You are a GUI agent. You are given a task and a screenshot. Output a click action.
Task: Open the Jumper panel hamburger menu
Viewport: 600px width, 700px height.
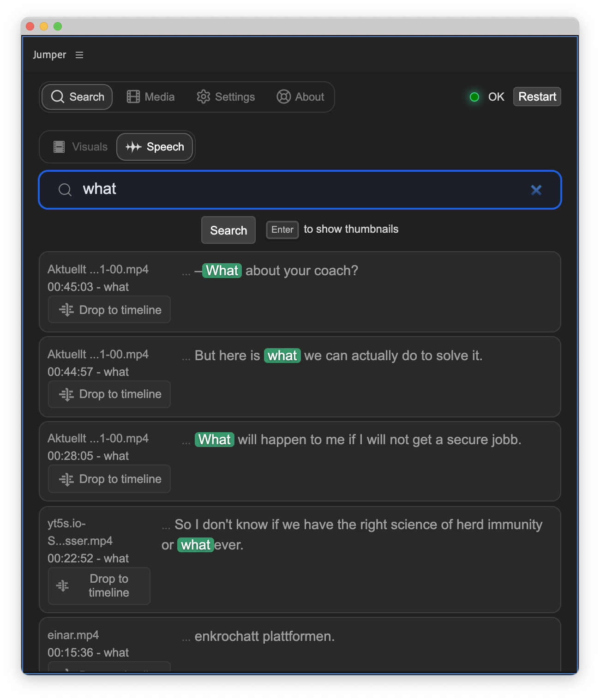79,55
